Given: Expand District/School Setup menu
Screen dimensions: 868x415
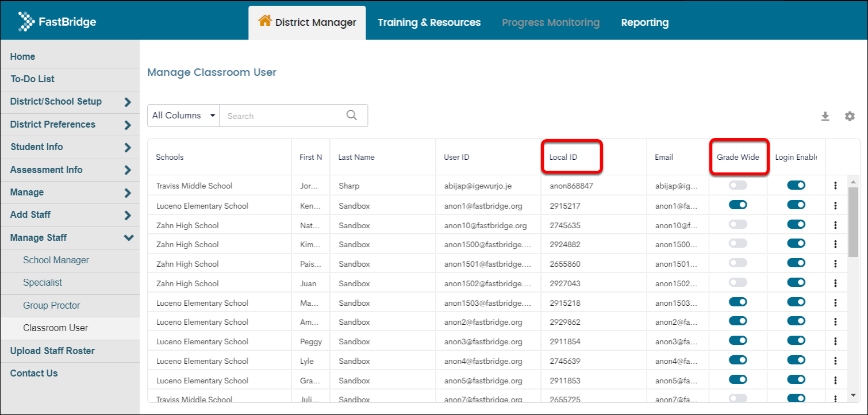Looking at the screenshot, I should pos(70,102).
